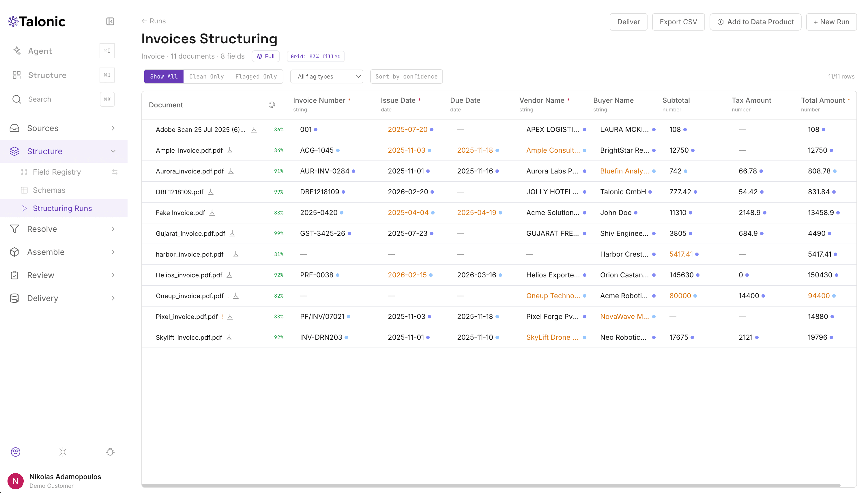Viewport: 868px width, 493px height.
Task: Click the Review clipboard icon
Action: 14,275
